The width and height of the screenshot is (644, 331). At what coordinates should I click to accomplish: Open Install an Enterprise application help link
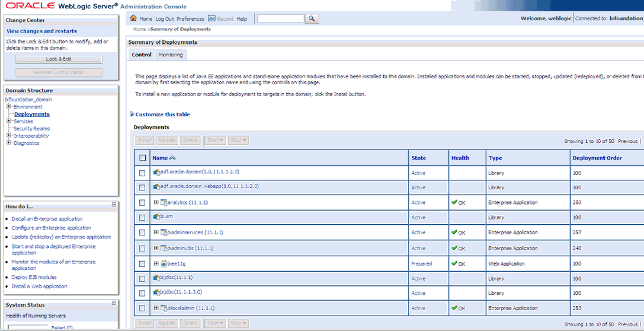(47, 219)
